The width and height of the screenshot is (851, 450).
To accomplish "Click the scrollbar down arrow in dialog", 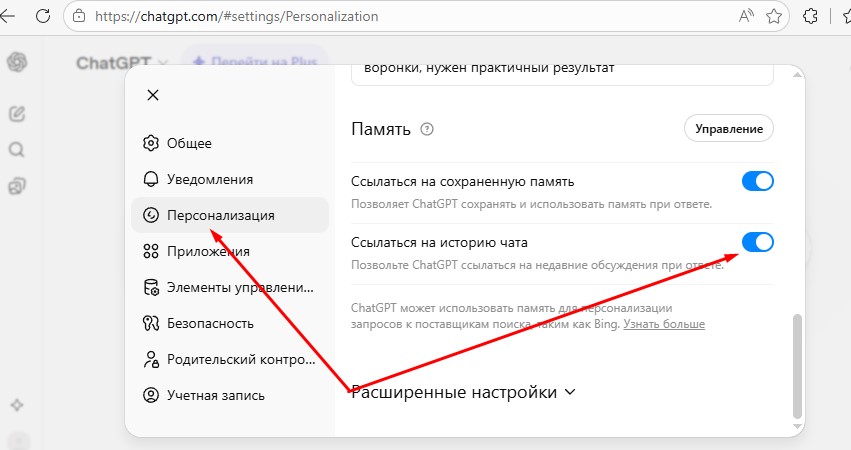I will coord(797,427).
